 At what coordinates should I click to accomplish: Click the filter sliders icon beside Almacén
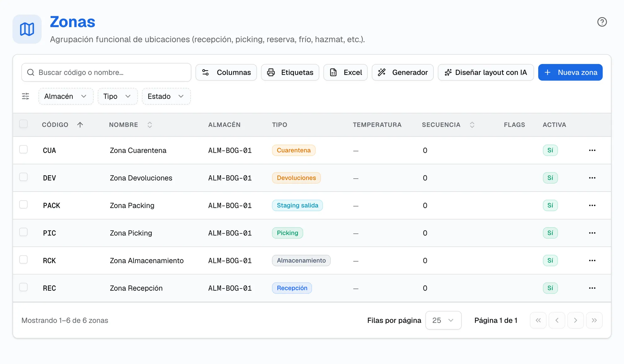pos(26,96)
